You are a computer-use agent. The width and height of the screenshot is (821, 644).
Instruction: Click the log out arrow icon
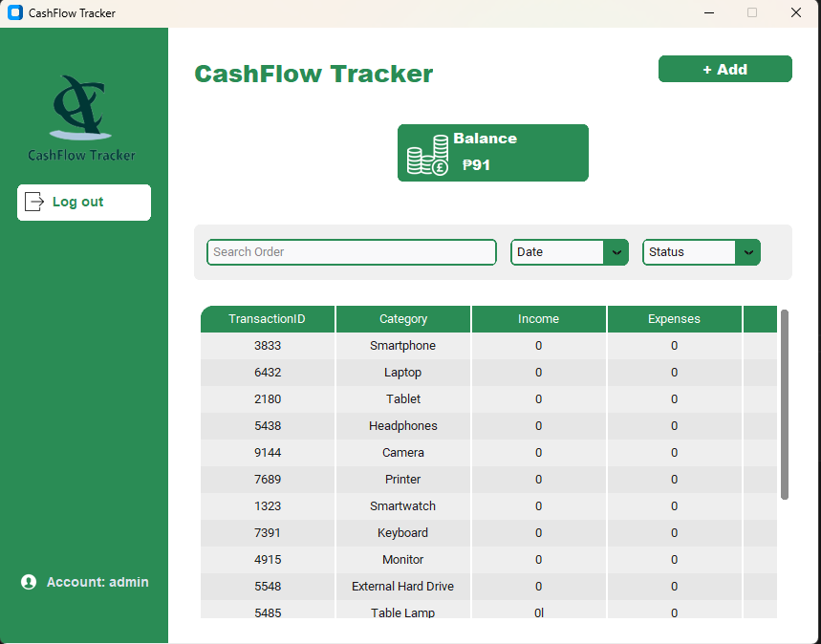34,202
